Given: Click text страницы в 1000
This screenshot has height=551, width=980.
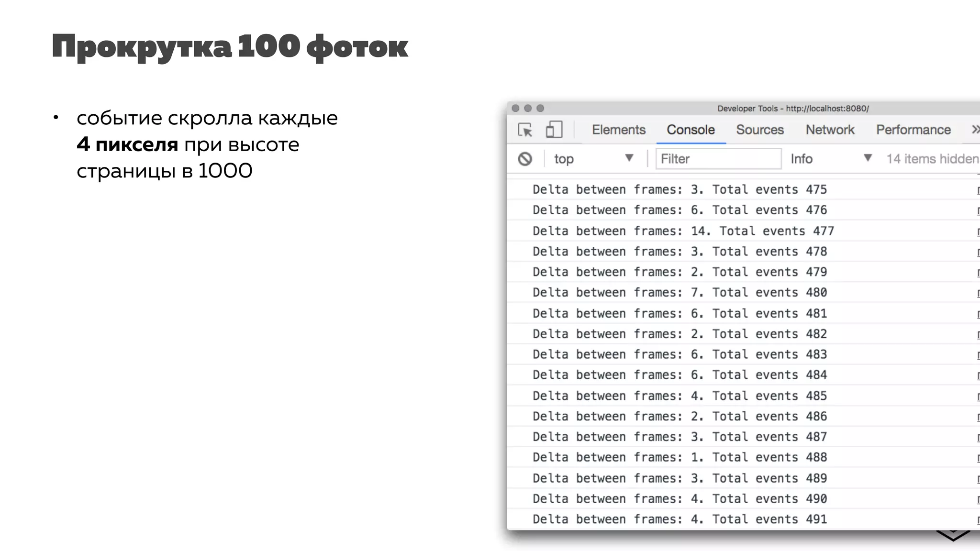Looking at the screenshot, I should (165, 171).
